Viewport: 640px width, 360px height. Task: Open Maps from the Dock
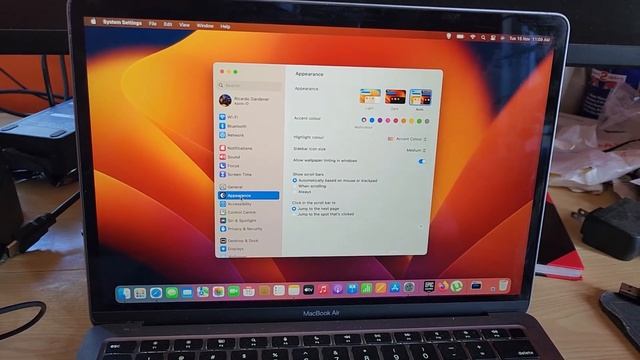(203, 292)
